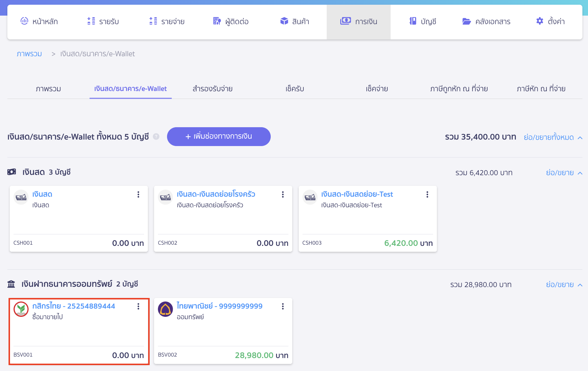588x371 pixels.
Task: Open settings via the ตั้งค่า gear icon
Action: [539, 21]
